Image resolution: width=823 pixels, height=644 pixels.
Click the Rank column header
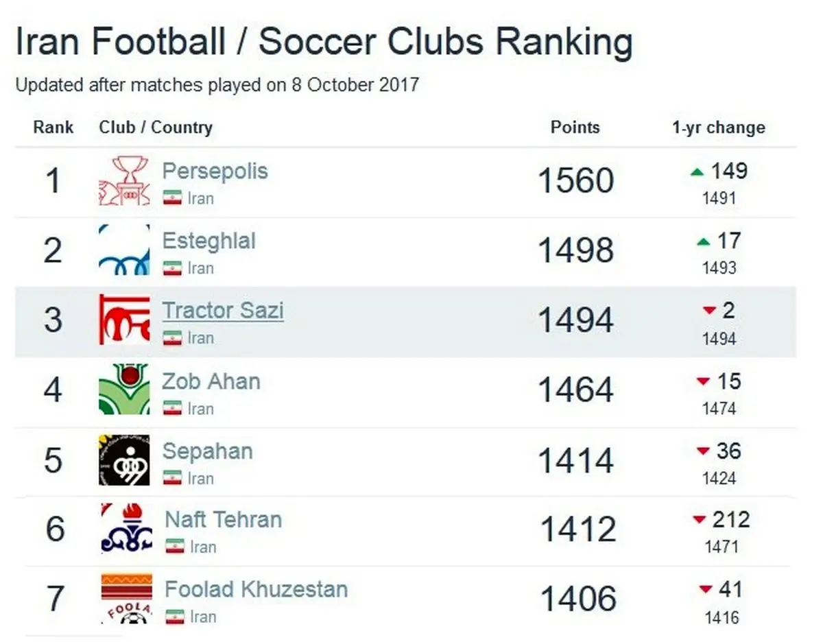(53, 128)
